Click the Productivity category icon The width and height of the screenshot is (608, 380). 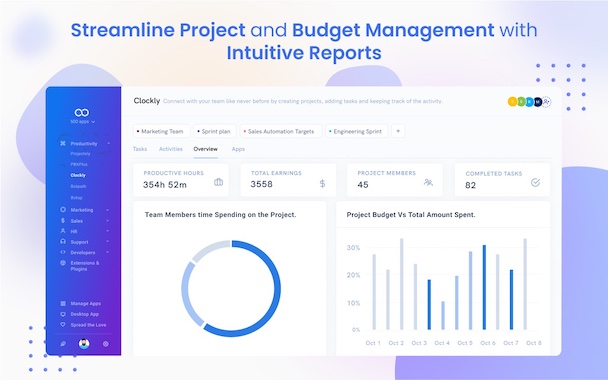(63, 143)
